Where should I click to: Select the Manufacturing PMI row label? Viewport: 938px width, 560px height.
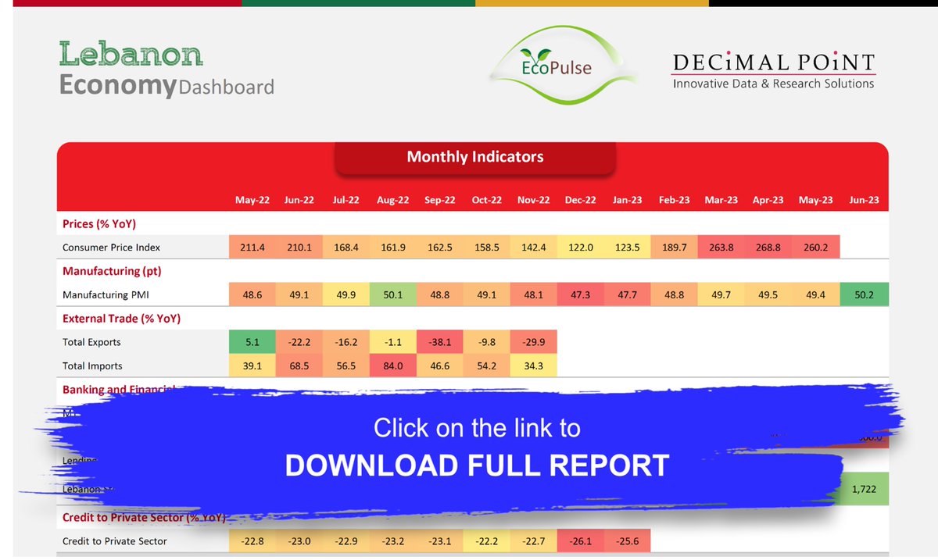coord(105,294)
